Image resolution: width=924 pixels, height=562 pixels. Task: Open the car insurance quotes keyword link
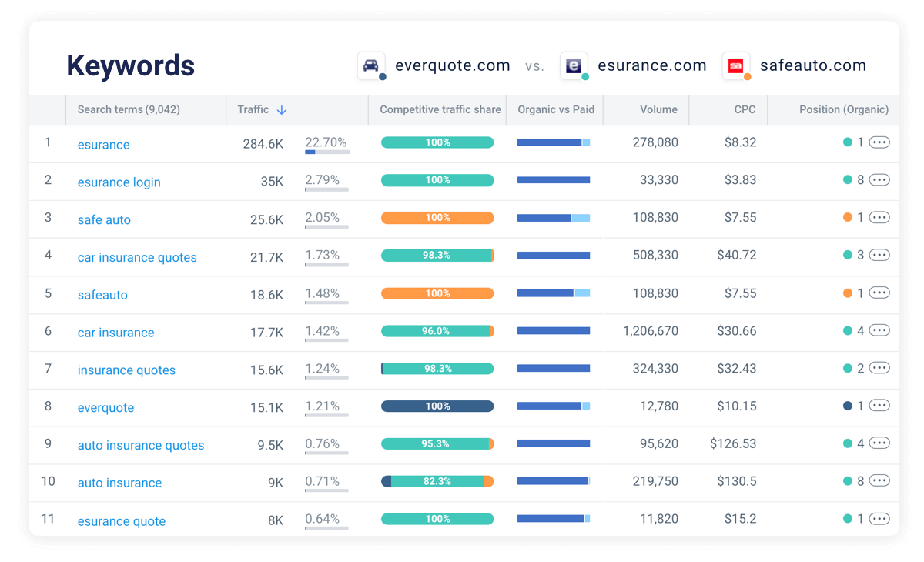point(137,257)
